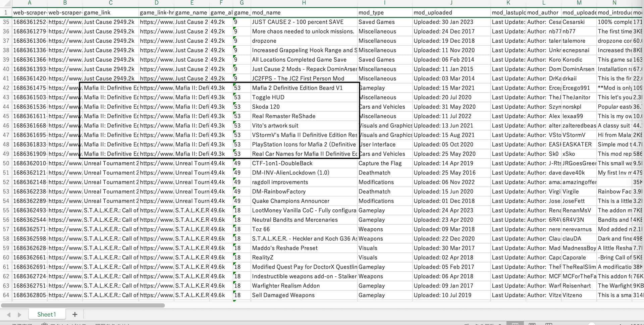This screenshot has height=325, width=644.
Task: Select the "Capture the Flag" cell
Action: pos(384,163)
